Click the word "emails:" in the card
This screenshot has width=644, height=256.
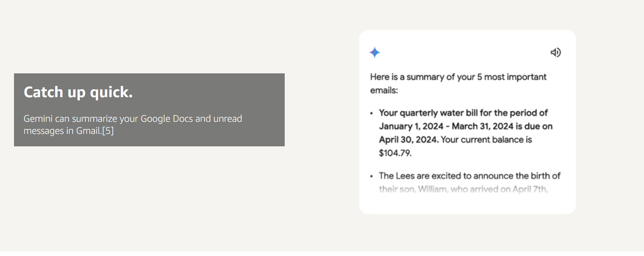[x=384, y=90]
